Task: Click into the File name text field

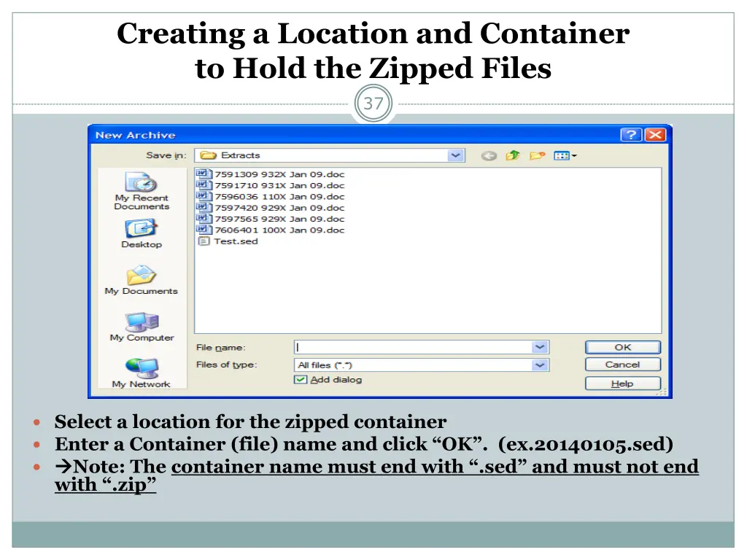Action: [413, 347]
